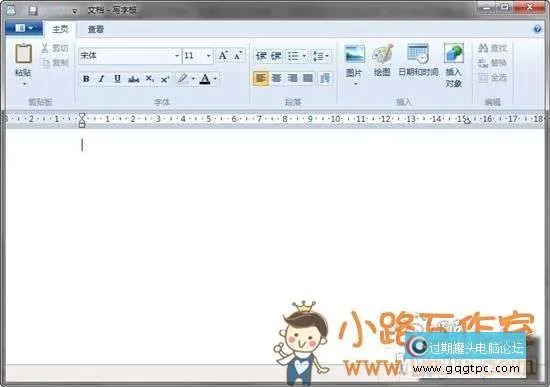Click the Paste clipboard icon
The height and width of the screenshot is (387, 550).
click(24, 54)
